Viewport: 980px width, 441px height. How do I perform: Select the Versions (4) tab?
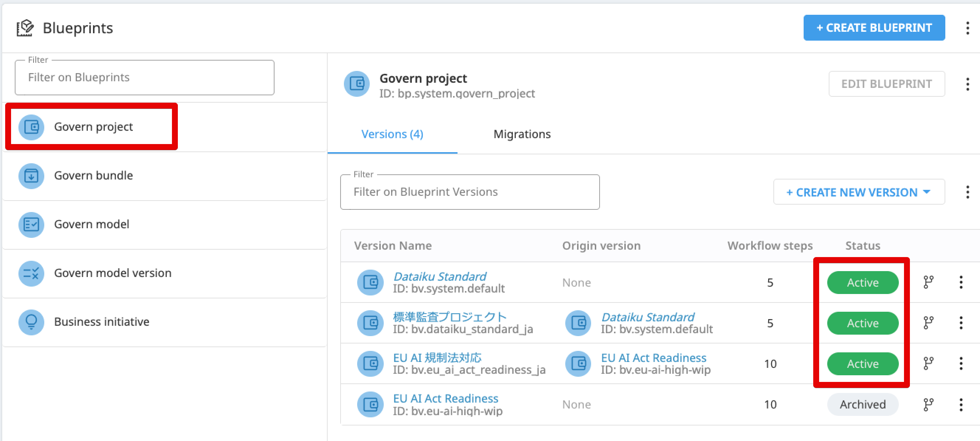tap(392, 134)
